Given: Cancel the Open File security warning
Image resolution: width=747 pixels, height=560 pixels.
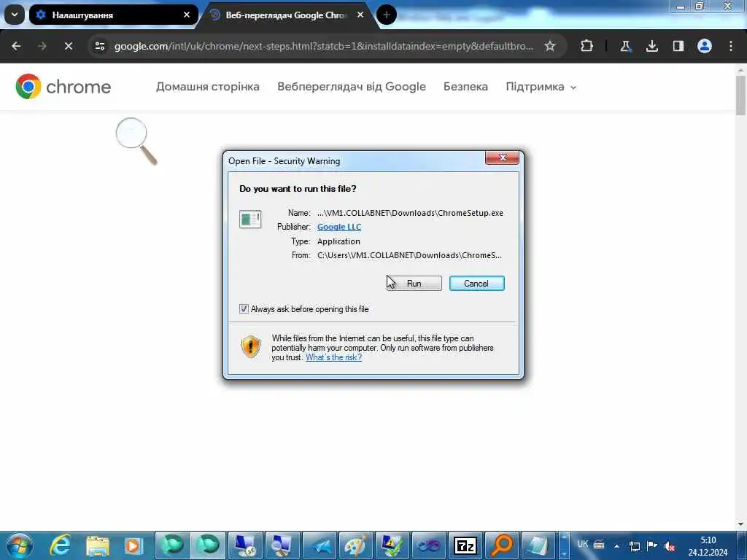Looking at the screenshot, I should pos(476,284).
